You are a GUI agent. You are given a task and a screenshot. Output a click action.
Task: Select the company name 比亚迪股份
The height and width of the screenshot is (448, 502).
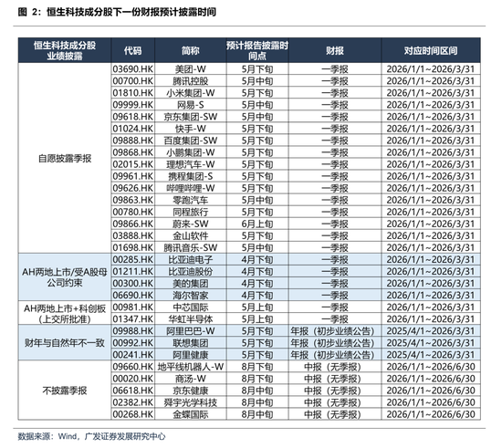pyautogui.click(x=191, y=271)
